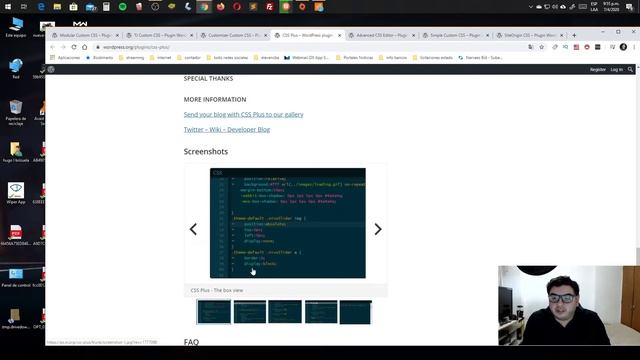This screenshot has height=360, width=640.
Task: Select the second screenshot thumbnail
Action: [250, 312]
